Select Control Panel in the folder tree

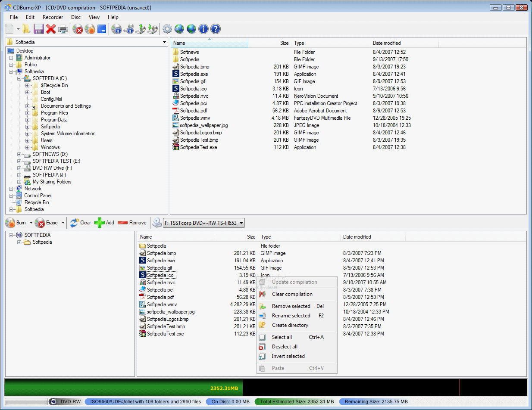[x=38, y=196]
